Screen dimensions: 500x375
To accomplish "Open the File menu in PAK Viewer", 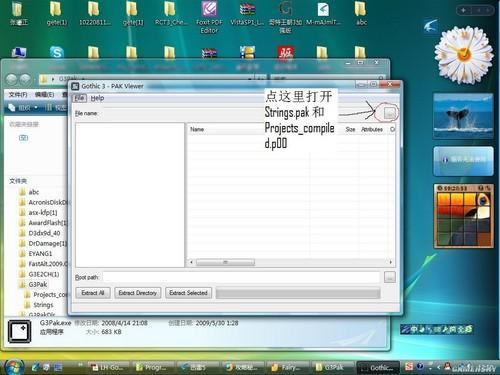I will 80,98.
